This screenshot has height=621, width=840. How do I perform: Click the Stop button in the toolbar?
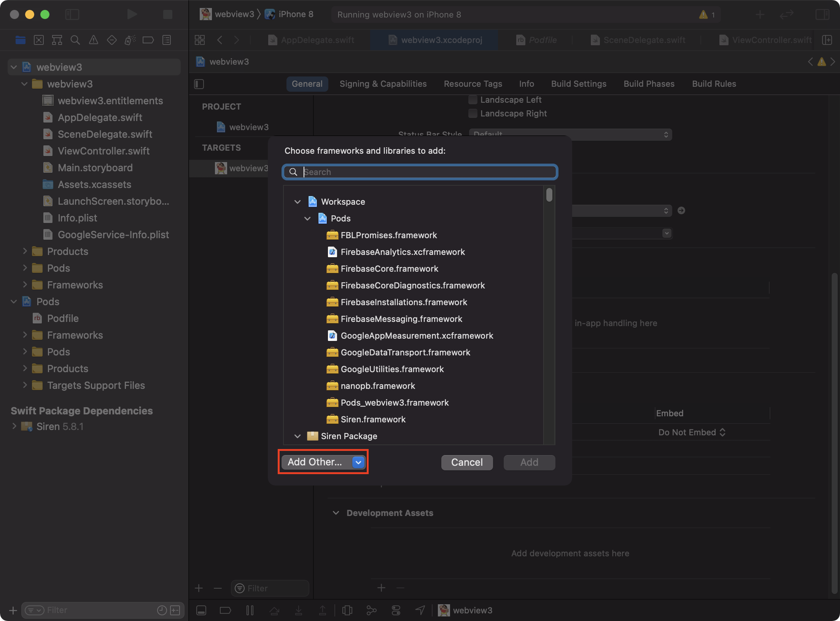point(168,14)
